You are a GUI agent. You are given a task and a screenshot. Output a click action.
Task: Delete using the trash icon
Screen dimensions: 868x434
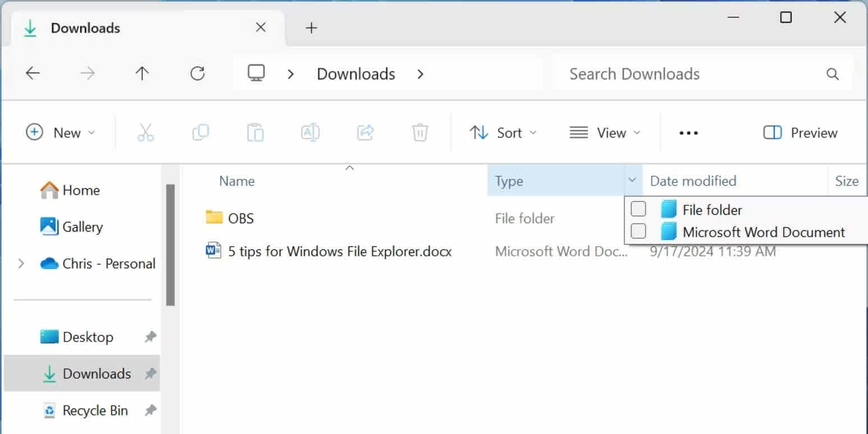click(x=419, y=132)
